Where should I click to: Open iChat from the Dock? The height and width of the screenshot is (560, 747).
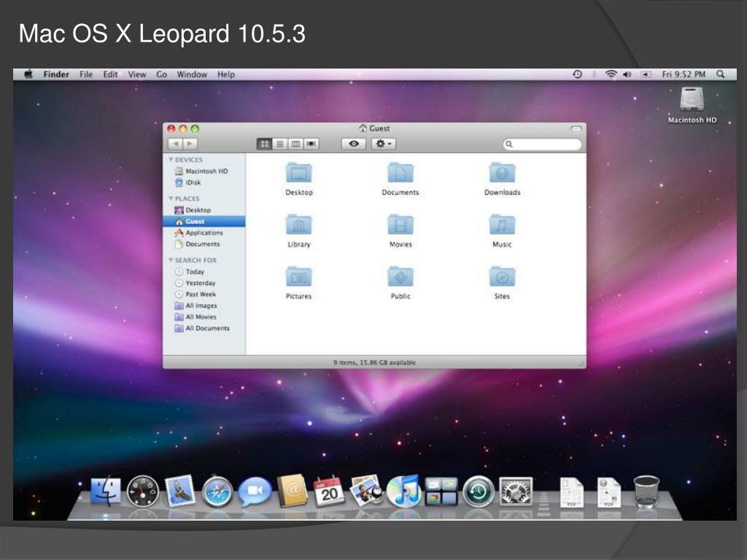255,491
